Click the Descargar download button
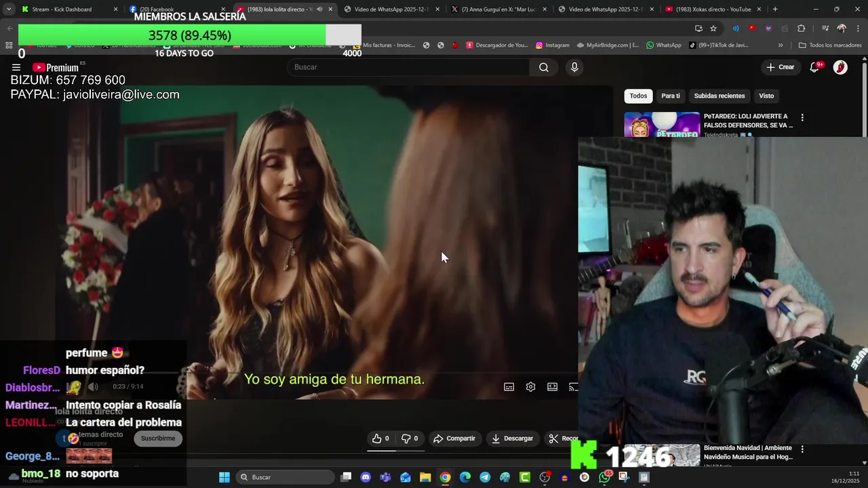 513,439
